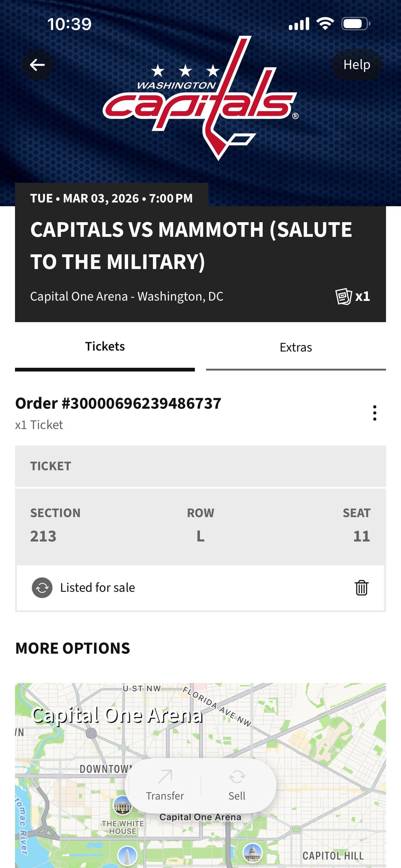The image size is (401, 868).
Task: Open the Help button
Action: pos(356,64)
